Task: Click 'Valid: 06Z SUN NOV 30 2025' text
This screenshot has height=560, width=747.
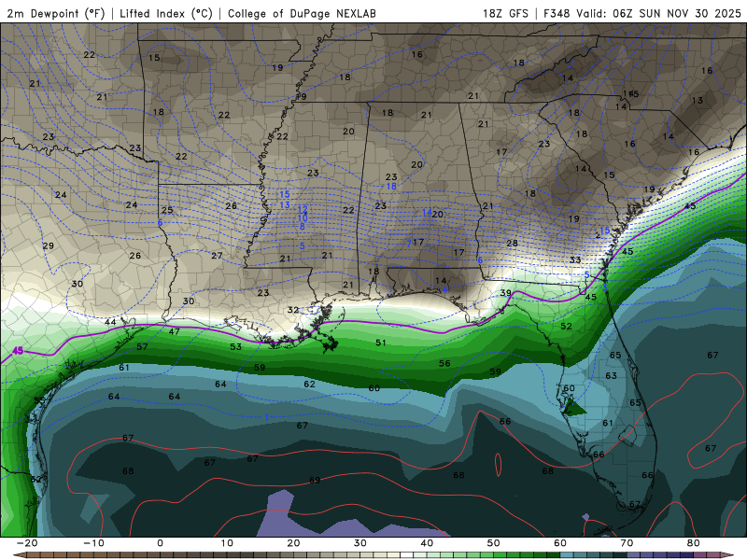Action: click(x=658, y=13)
